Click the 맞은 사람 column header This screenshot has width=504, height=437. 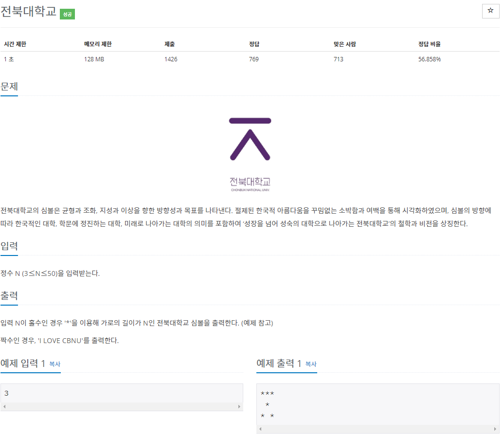[344, 44]
